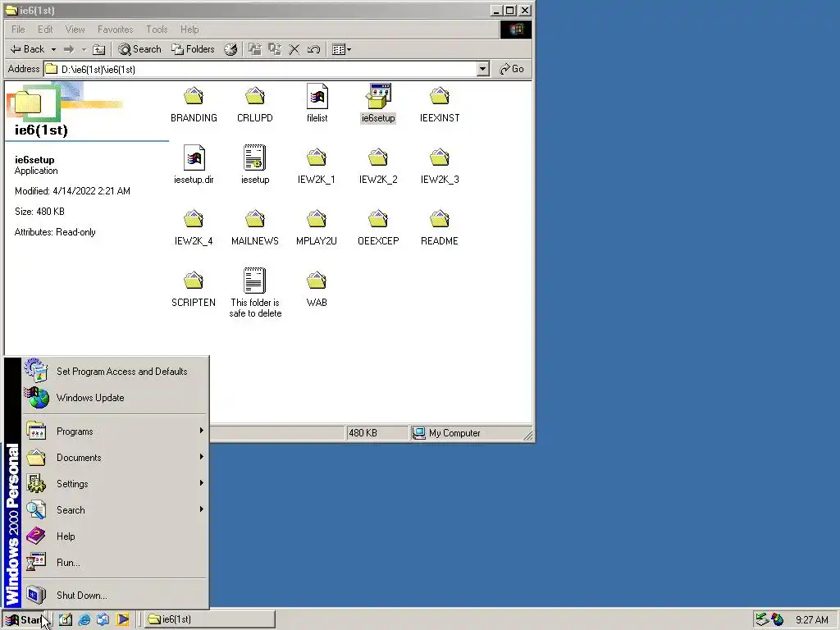Expand the Settings submenu

point(115,484)
